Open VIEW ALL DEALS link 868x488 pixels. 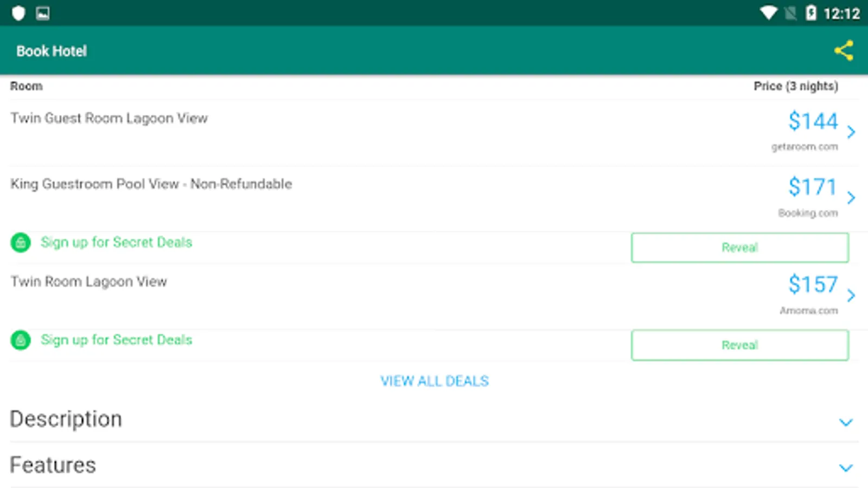tap(434, 381)
